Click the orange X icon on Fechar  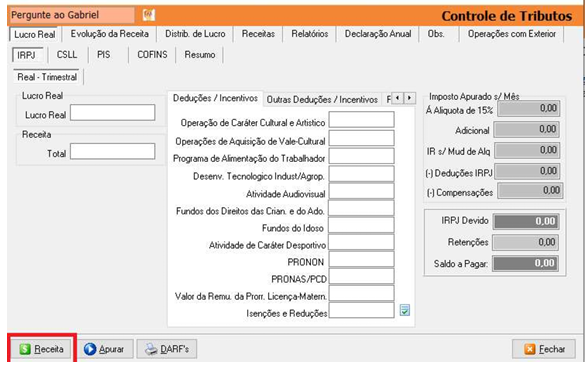[x=530, y=349]
